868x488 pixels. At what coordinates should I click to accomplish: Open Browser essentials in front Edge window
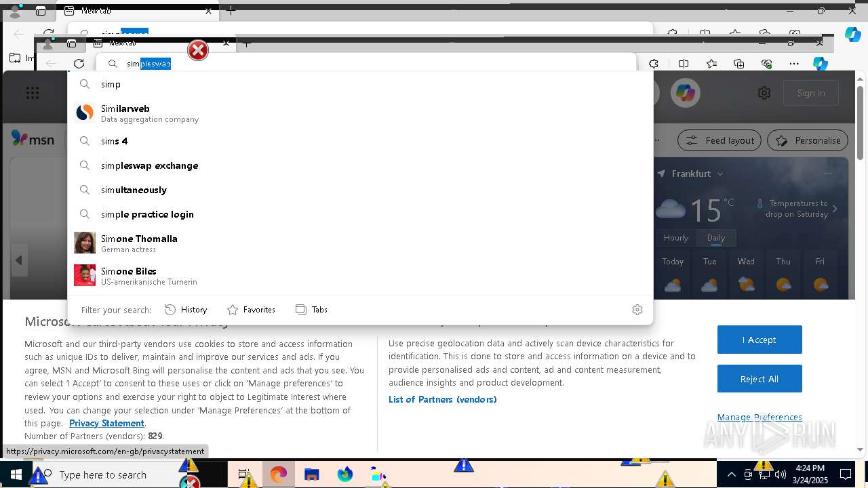coord(767,64)
